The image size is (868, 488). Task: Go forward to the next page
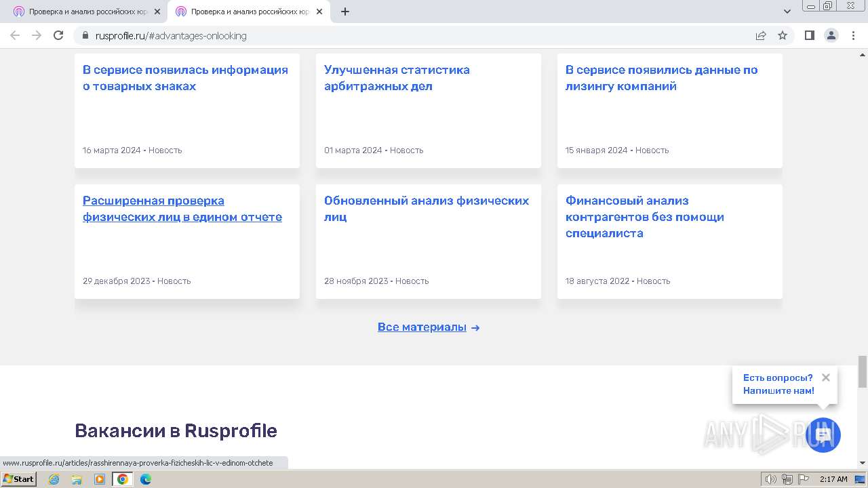pos(37,35)
